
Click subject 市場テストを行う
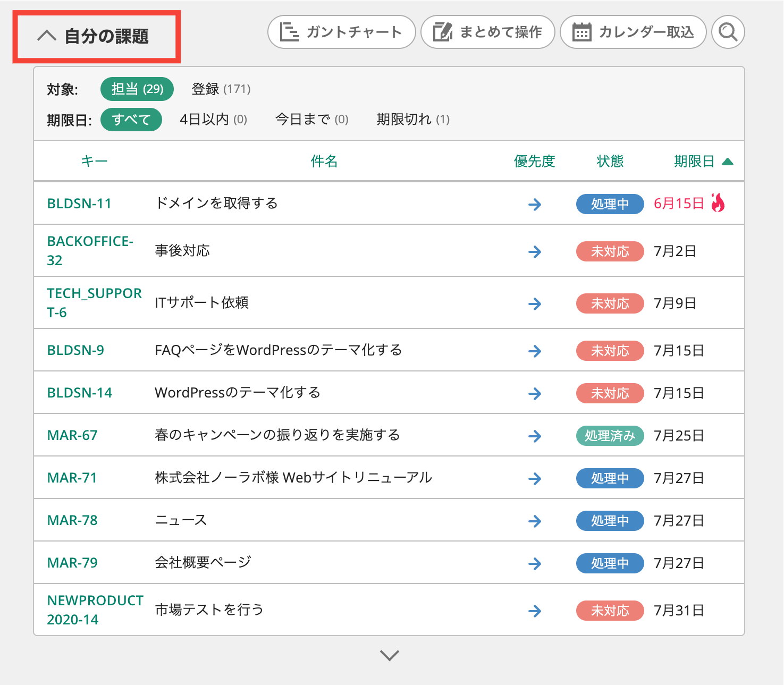tap(209, 610)
